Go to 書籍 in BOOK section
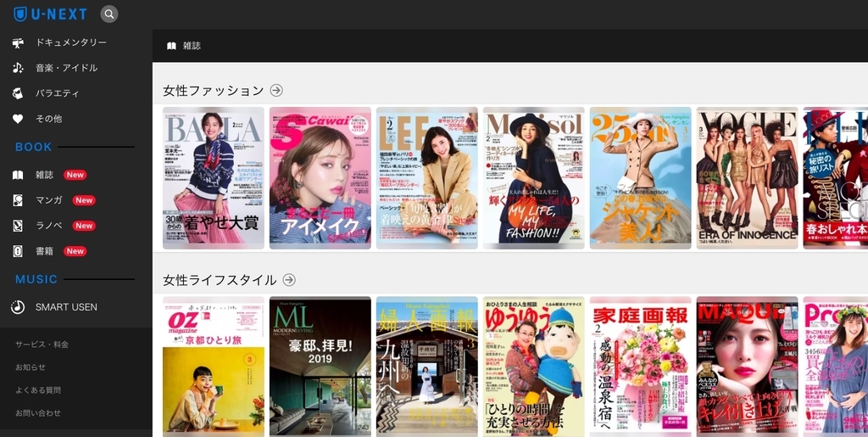This screenshot has height=437, width=868. point(44,251)
